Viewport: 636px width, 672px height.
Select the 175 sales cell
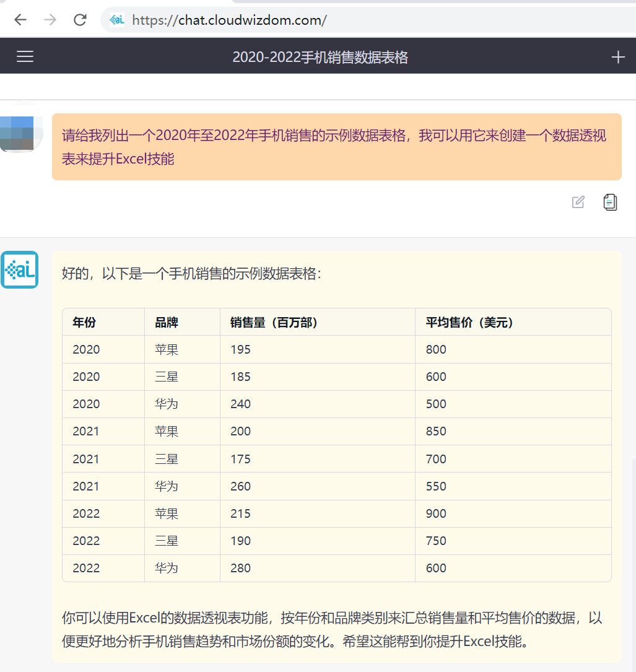[x=318, y=459]
